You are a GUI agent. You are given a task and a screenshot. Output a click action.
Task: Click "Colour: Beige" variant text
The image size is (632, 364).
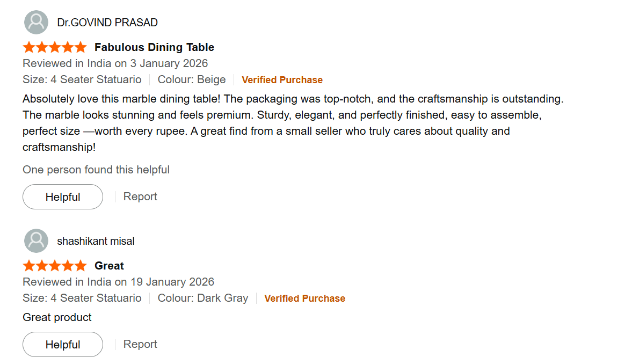click(x=192, y=79)
